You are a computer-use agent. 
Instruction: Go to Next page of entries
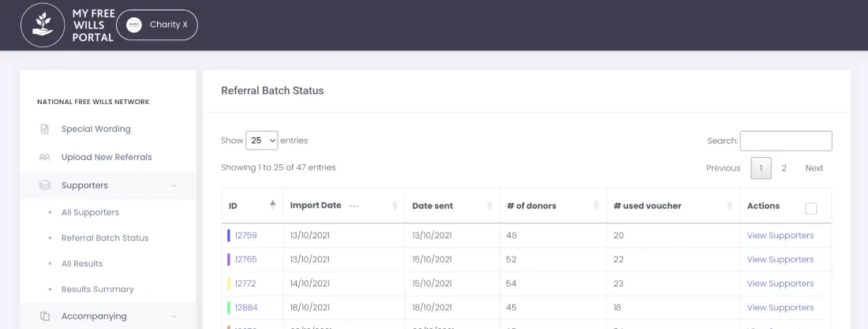(x=814, y=168)
